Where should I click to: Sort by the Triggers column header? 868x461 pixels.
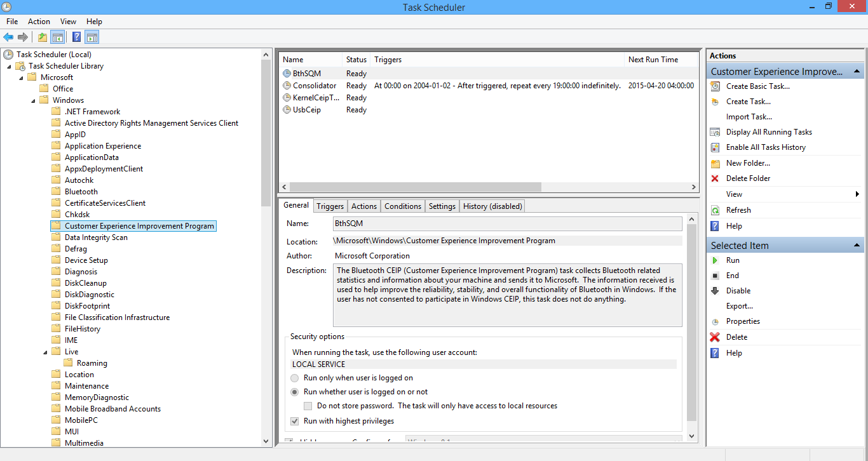tap(498, 60)
